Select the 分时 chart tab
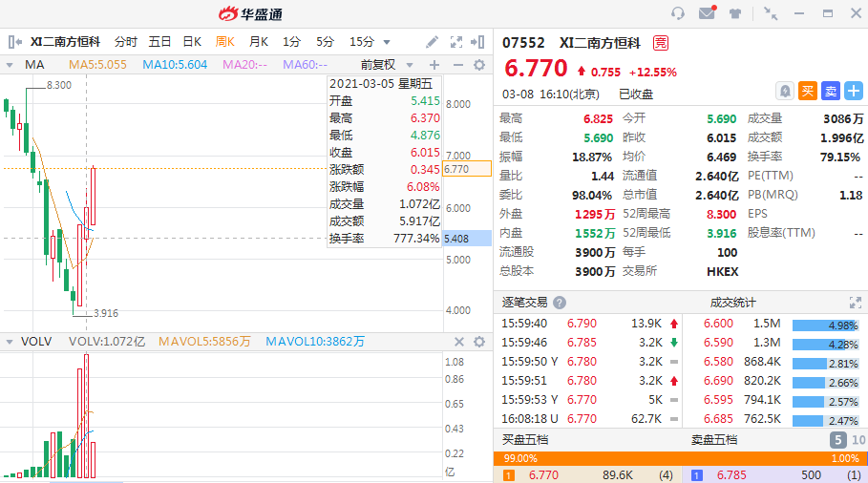The height and width of the screenshot is (483, 868). (x=126, y=42)
